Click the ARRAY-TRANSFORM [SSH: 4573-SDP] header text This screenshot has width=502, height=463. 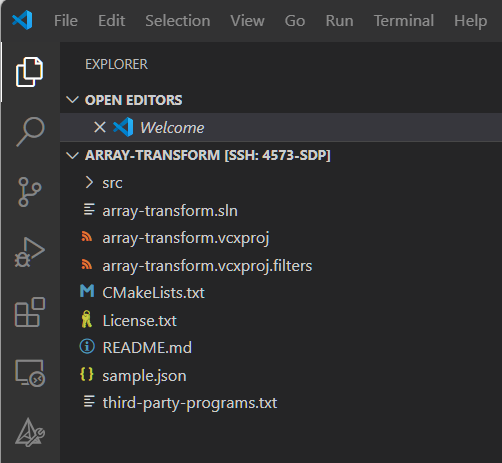point(208,155)
